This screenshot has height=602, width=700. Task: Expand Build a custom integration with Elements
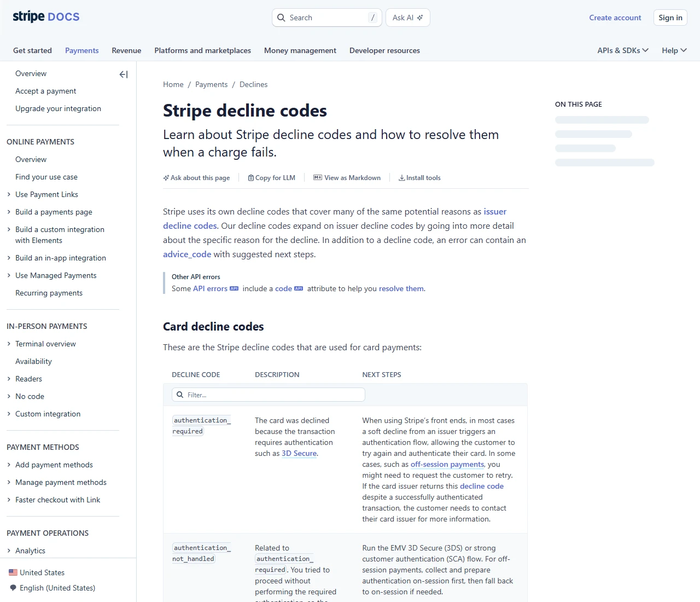pyautogui.click(x=9, y=229)
